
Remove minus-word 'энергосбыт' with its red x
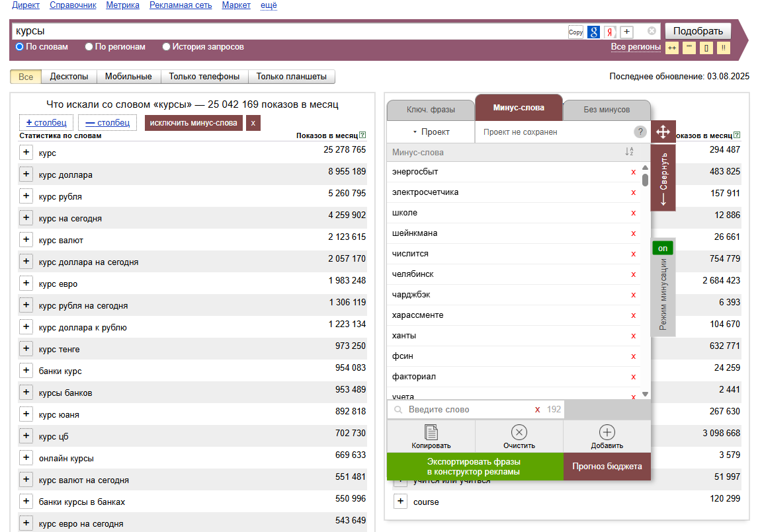coord(634,172)
